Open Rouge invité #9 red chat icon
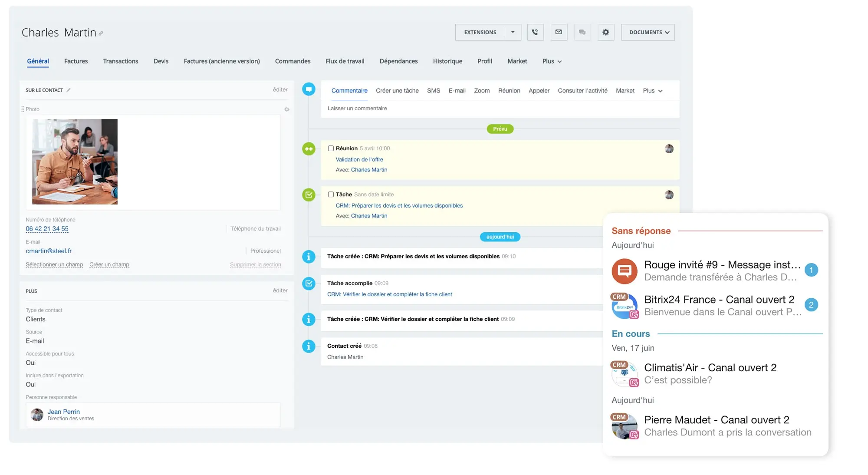This screenshot has width=868, height=475. click(624, 271)
